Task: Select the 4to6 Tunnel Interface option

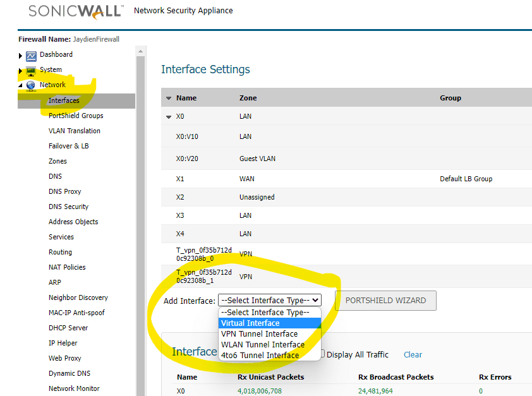Action: click(262, 355)
